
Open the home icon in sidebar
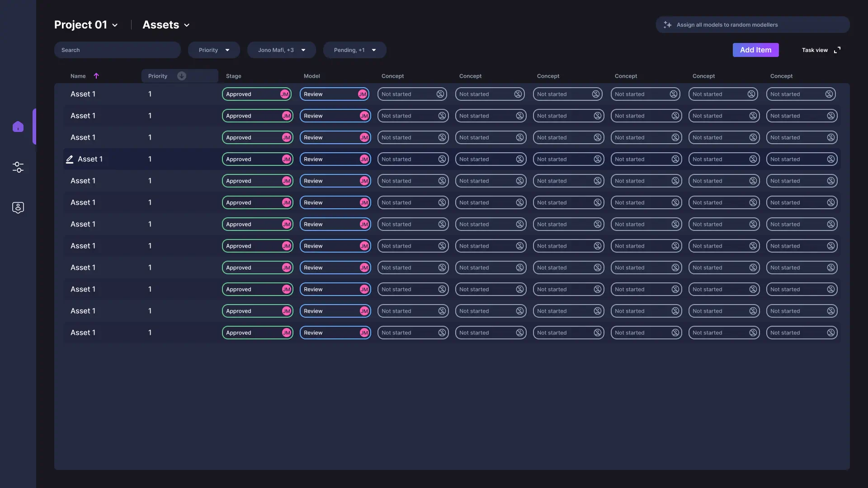18,127
